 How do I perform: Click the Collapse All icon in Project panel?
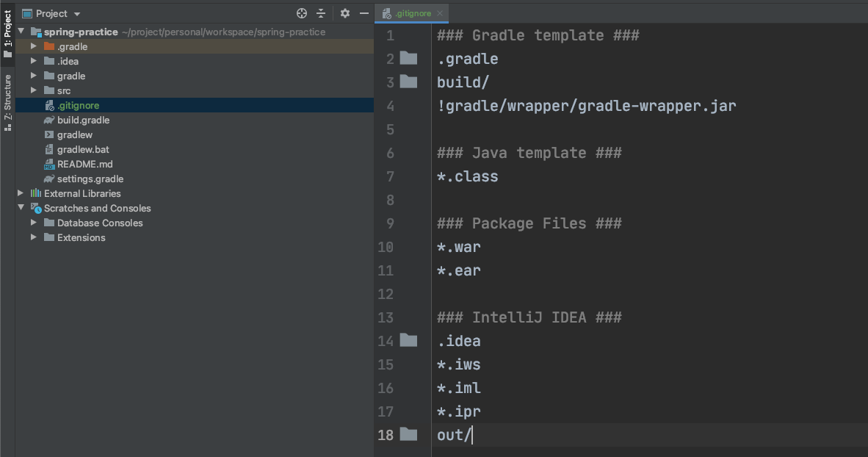321,13
